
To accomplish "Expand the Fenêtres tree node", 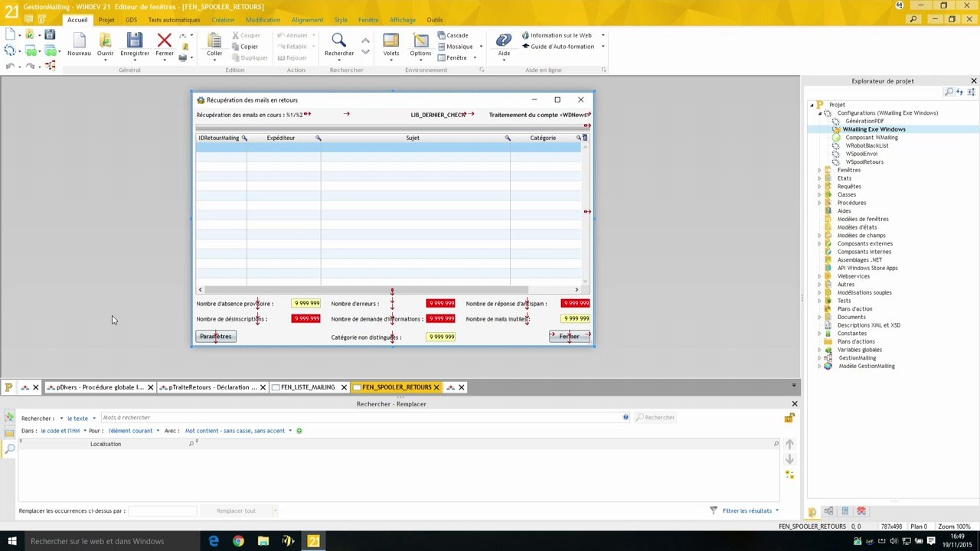I will (819, 170).
